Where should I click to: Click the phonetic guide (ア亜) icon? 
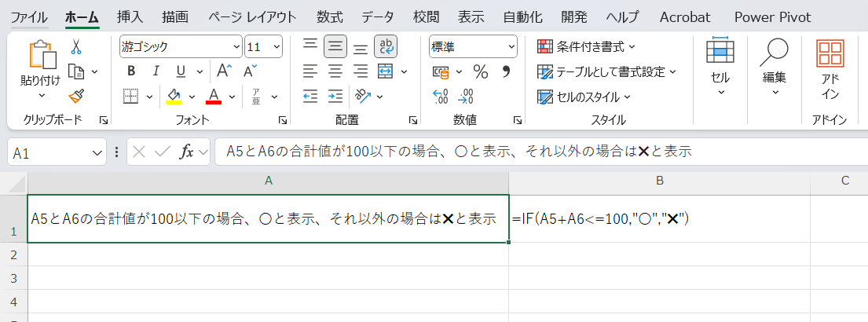pyautogui.click(x=256, y=97)
